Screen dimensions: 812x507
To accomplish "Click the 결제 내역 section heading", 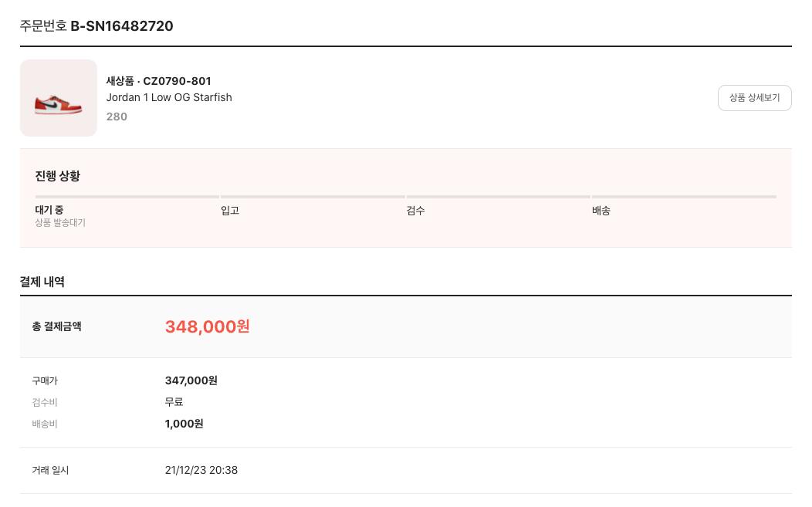I will pos(42,282).
